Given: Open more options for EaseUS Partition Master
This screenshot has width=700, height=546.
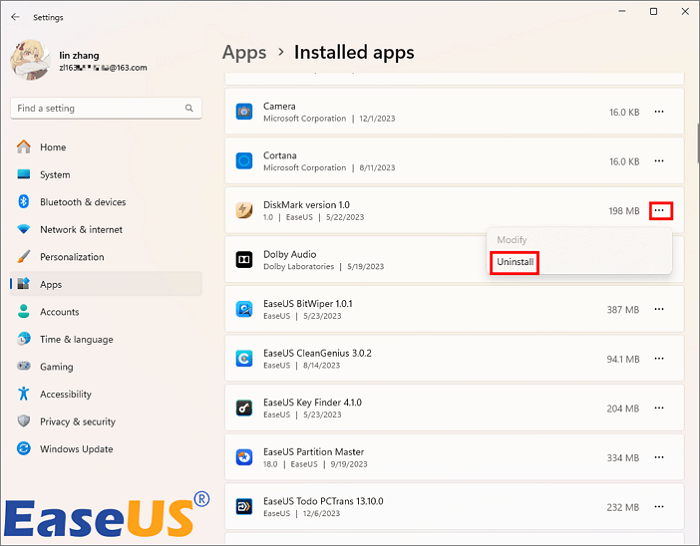Looking at the screenshot, I should tap(659, 457).
